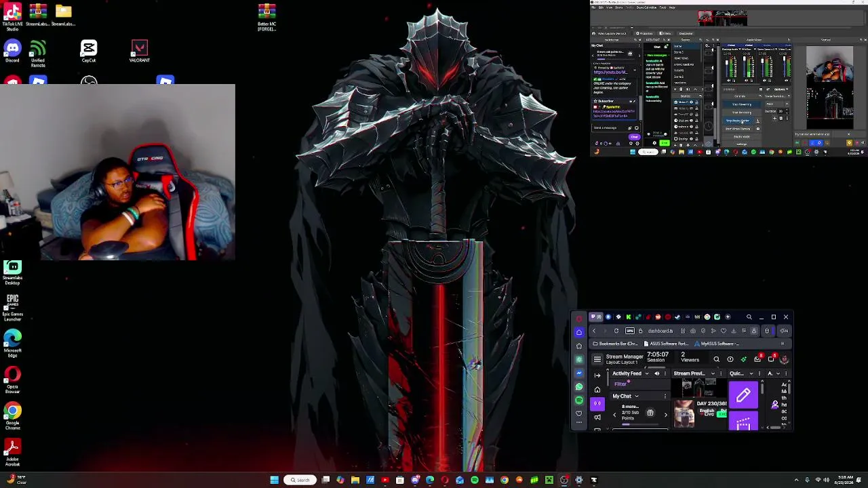Screen dimensions: 868x488
Task: Launch VALORANT from the desktop
Action: [x=139, y=52]
